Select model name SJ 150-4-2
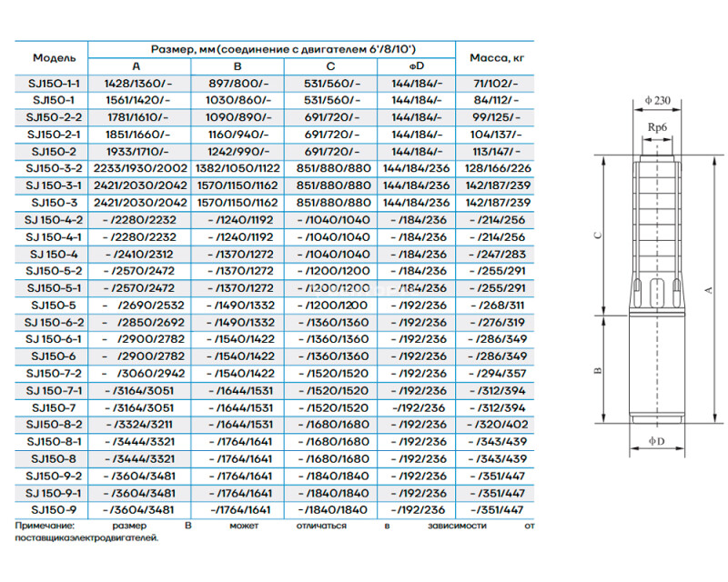The height and width of the screenshot is (582, 728). coord(54,220)
